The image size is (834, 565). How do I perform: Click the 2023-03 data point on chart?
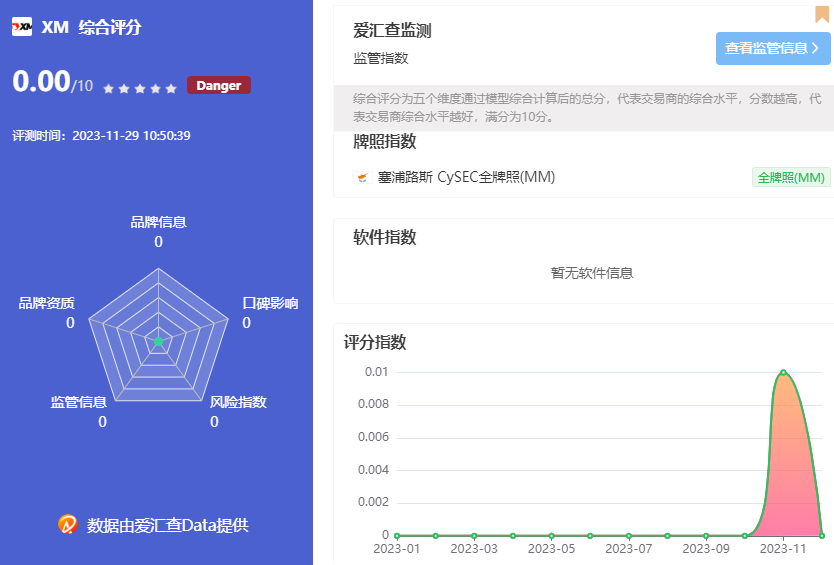[x=474, y=536]
